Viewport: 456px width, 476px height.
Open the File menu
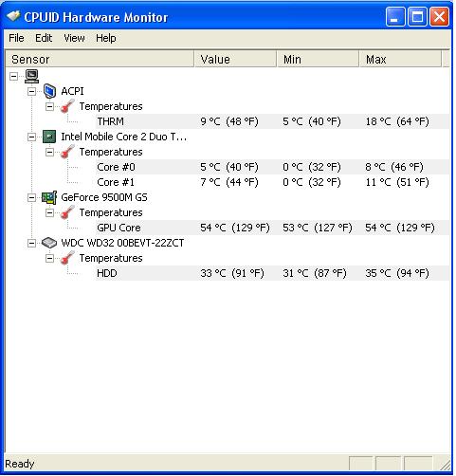(x=16, y=38)
